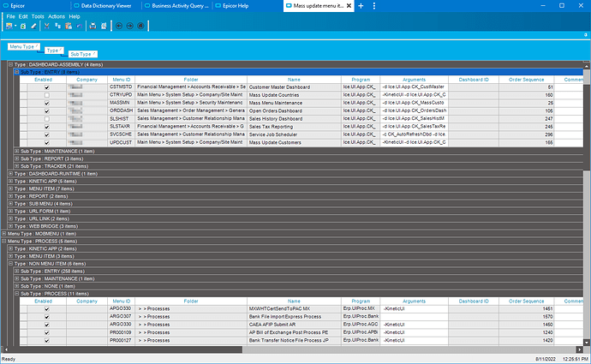Toggle Enabled checkbox for CSTMSTD row
Viewport: 591px width, 364px height.
(x=47, y=87)
